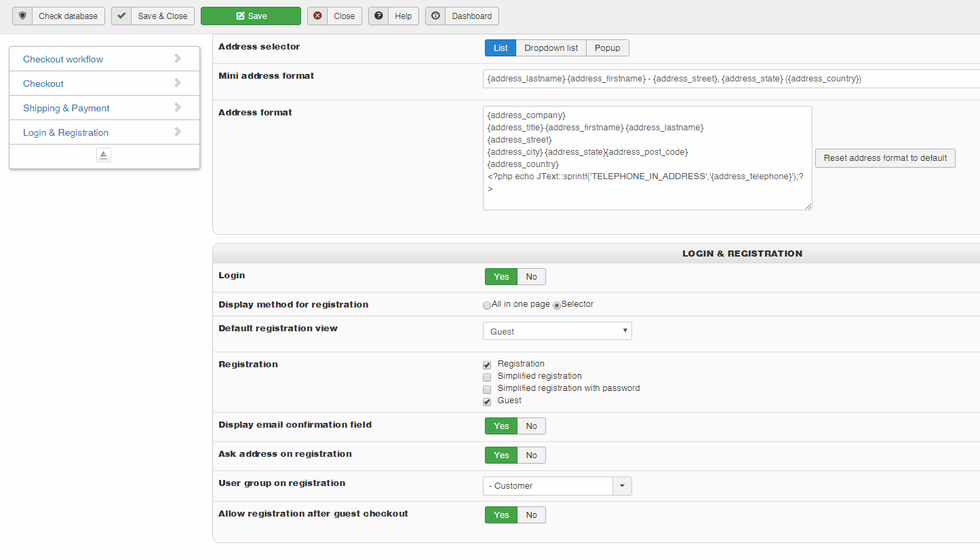Expand the User group on registration dropdown
The image size is (980, 560).
[622, 486]
